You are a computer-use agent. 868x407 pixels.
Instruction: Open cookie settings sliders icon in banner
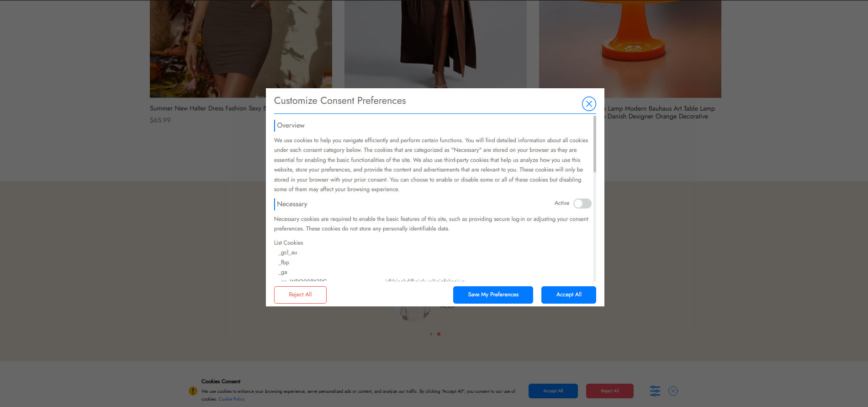655,391
